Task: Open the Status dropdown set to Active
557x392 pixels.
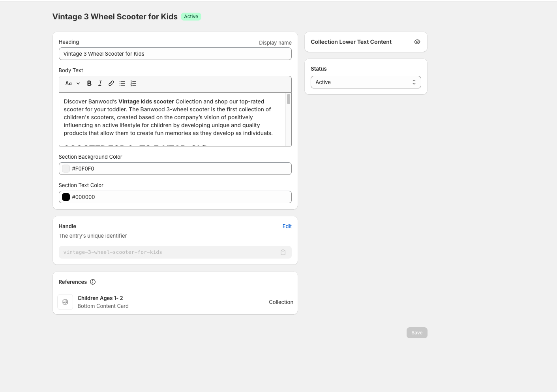Action: [366, 82]
